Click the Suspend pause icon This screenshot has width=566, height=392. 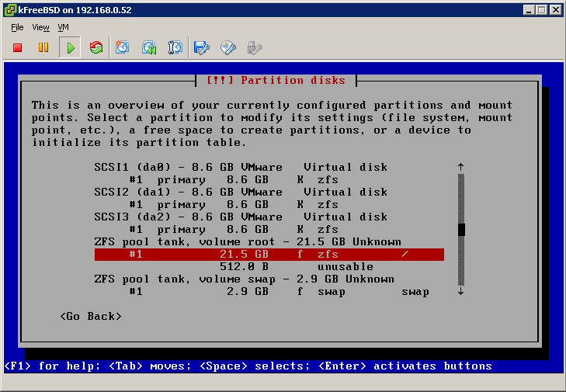pos(43,47)
